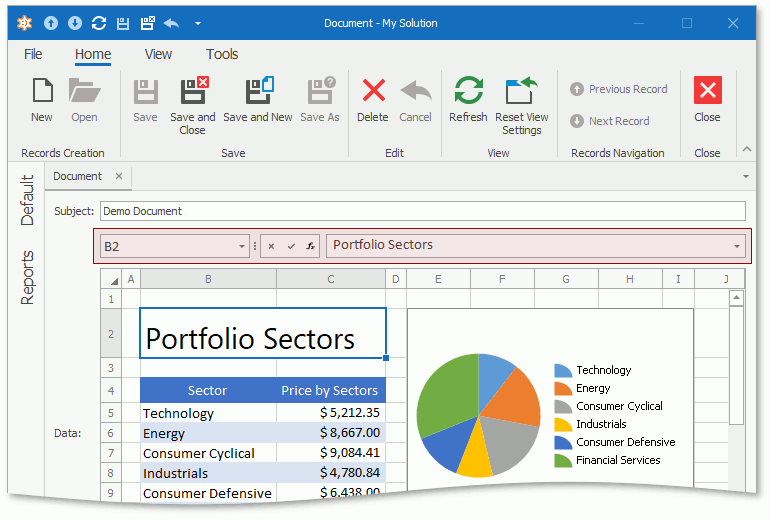770x520 pixels.
Task: Click the red Close ribbon button
Action: 708,100
